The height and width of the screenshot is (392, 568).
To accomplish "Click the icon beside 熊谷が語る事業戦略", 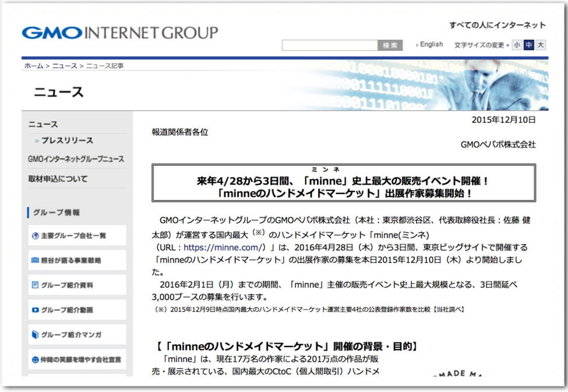I will point(35,260).
